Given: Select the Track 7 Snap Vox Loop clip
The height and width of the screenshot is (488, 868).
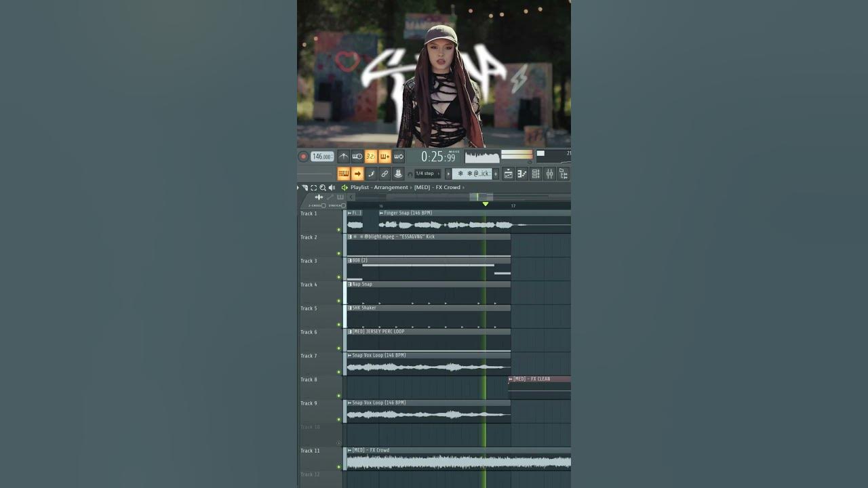Looking at the screenshot, I should click(x=429, y=364).
